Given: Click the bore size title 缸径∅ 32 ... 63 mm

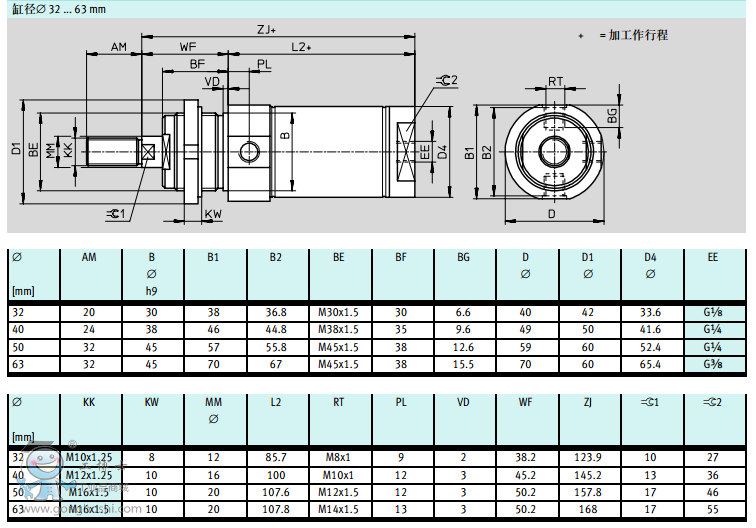Looking at the screenshot, I should (x=58, y=8).
